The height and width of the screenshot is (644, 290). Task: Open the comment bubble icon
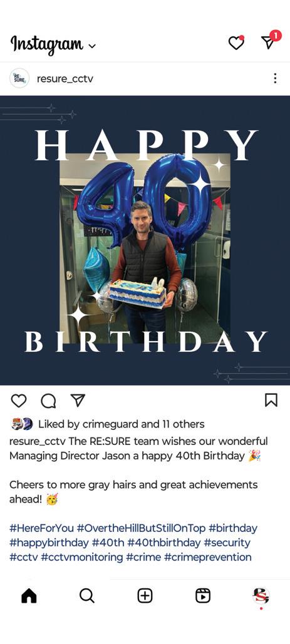point(48,401)
